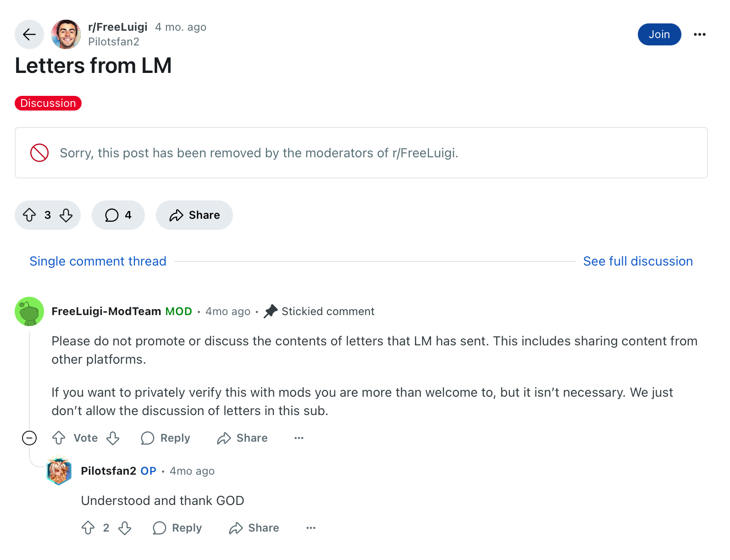
Task: View FreeLuigi-ModTeam's green avatar profile
Action: 29,311
